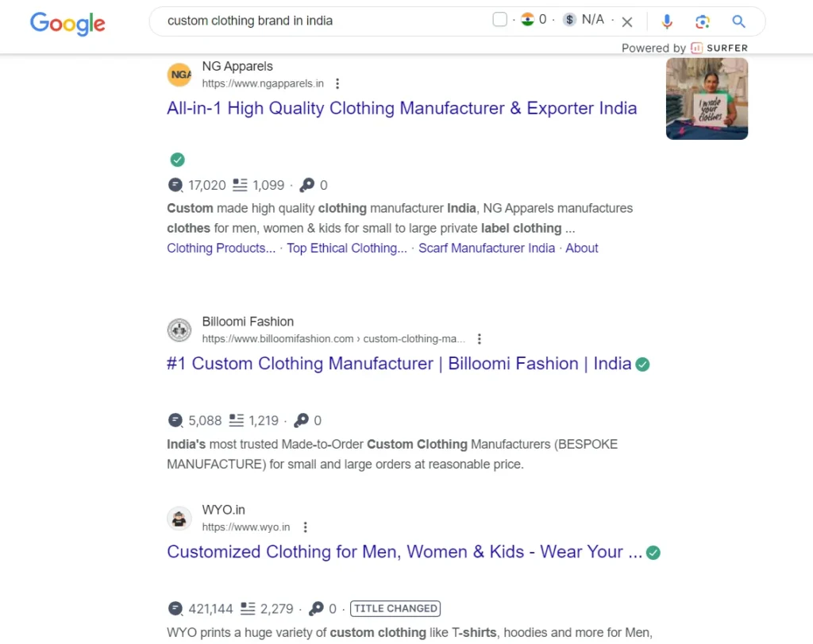This screenshot has height=644, width=813.
Task: Open All-in-1 High Quality Clothing Manufacturer link
Action: [x=402, y=108]
